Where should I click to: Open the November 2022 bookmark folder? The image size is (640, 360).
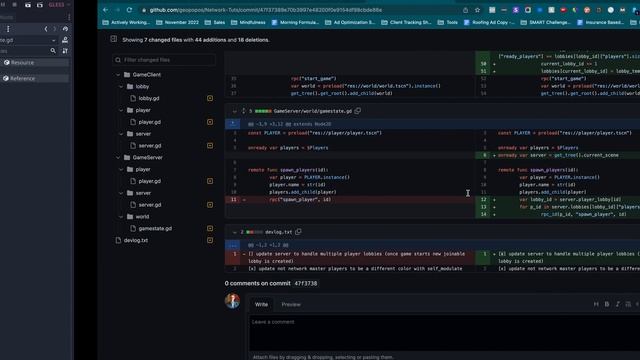[178, 22]
